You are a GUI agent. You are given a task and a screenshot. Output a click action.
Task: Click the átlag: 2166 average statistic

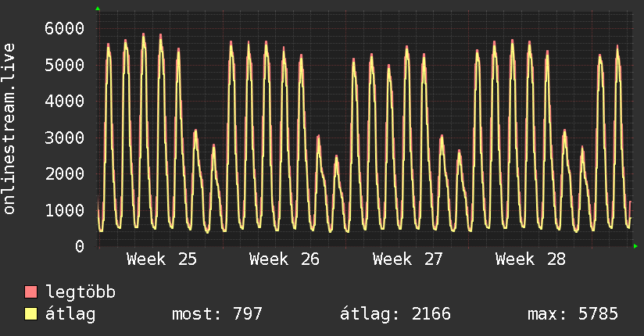pyautogui.click(x=395, y=314)
